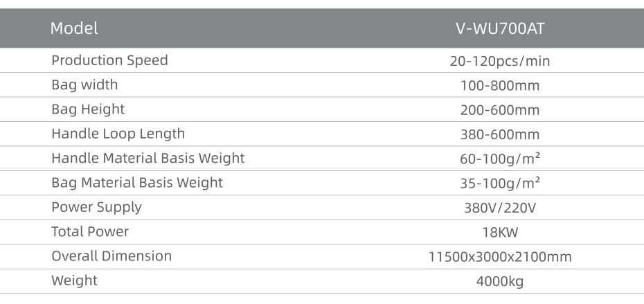
Task: Select the 200-600mm value
Action: tap(500, 110)
